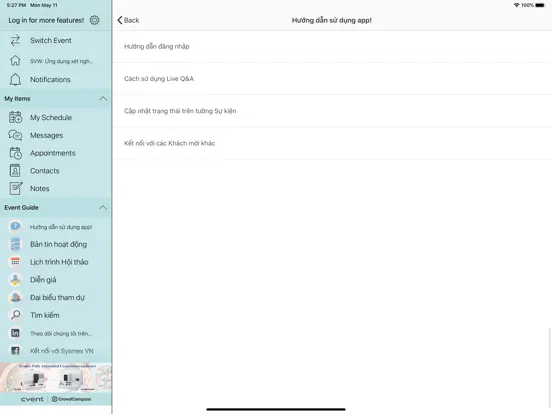Tap Log in for more features!
552x414 pixels.
(46, 20)
